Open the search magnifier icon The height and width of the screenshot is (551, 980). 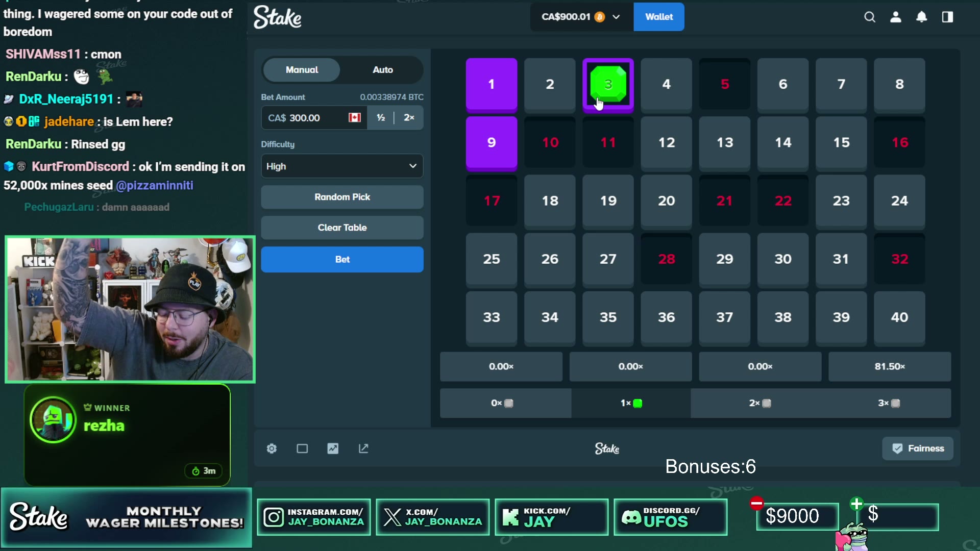pyautogui.click(x=870, y=17)
